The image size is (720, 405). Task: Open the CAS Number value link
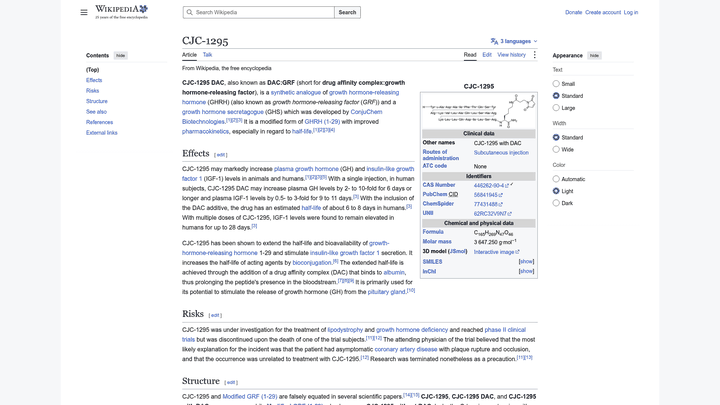click(x=489, y=186)
